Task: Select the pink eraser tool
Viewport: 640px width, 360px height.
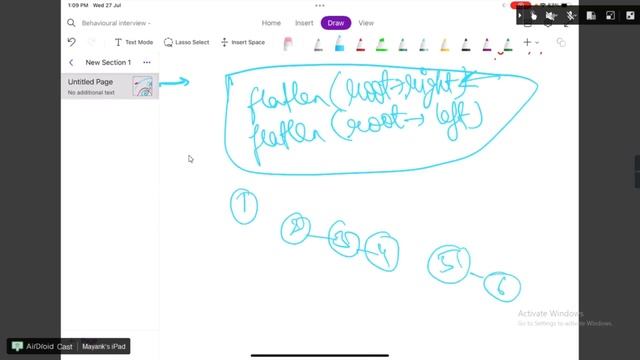Action: pyautogui.click(x=288, y=43)
